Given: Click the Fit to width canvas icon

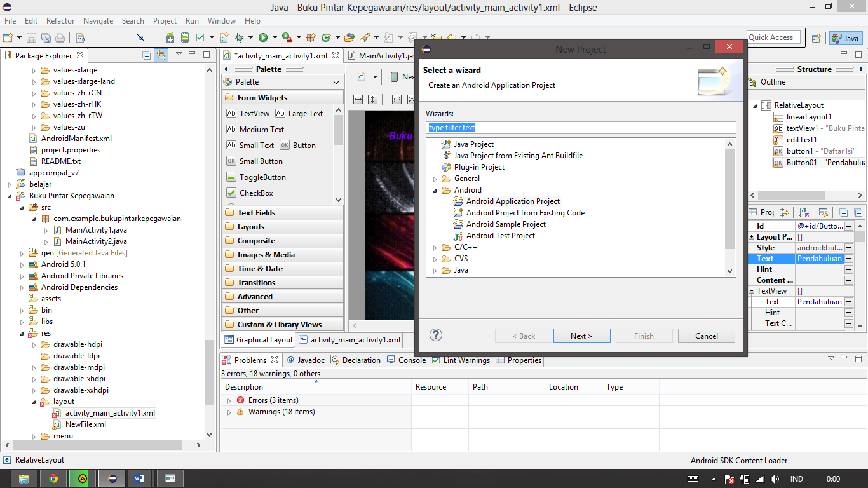Looking at the screenshot, I should 358,99.
